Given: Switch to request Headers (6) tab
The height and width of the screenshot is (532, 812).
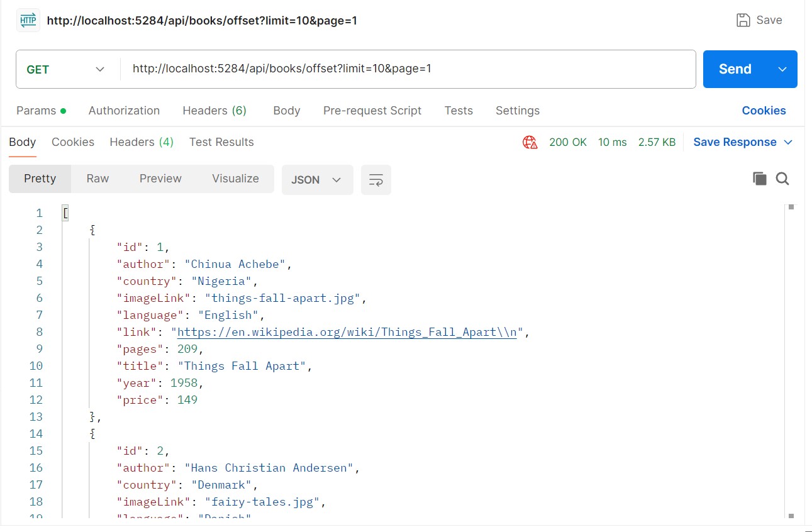Looking at the screenshot, I should (214, 111).
